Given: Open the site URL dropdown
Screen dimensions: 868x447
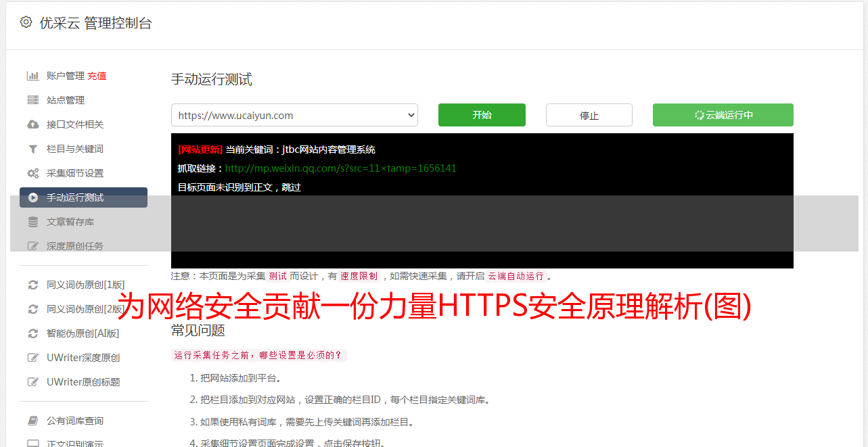Looking at the screenshot, I should point(294,115).
